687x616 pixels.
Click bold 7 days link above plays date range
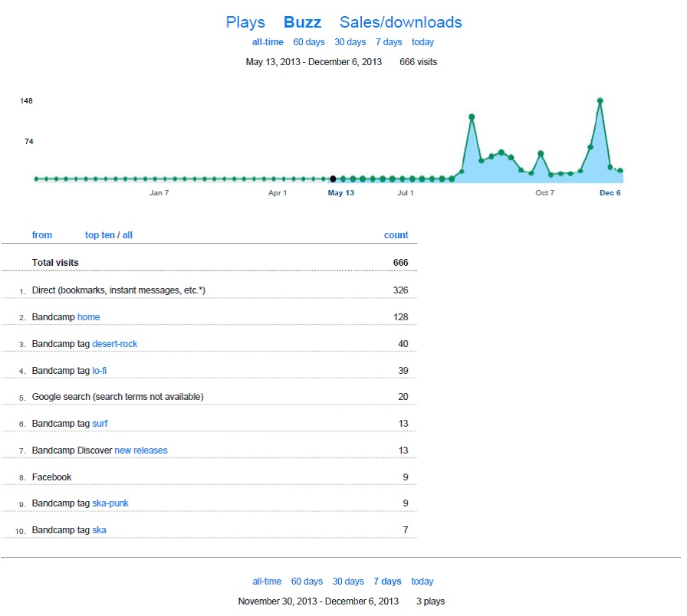(387, 582)
